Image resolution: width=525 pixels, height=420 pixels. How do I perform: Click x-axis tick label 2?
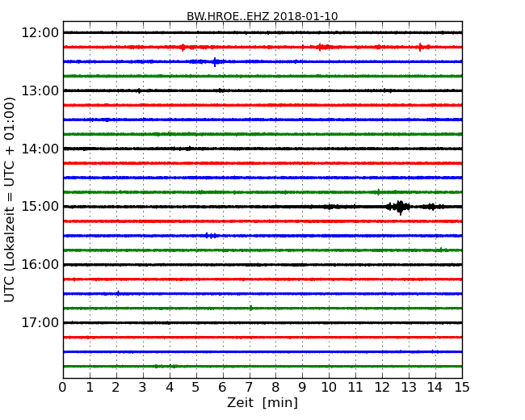116,388
